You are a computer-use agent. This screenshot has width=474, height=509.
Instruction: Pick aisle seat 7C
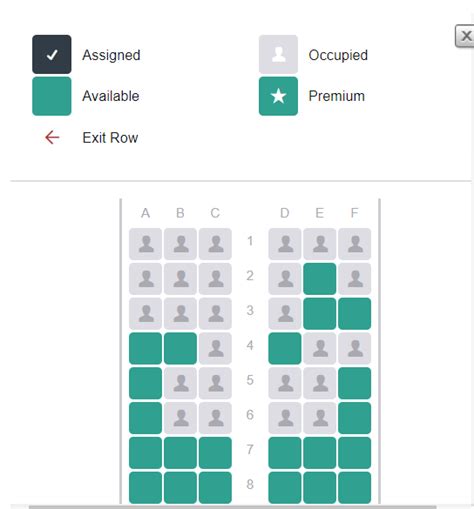point(215,453)
